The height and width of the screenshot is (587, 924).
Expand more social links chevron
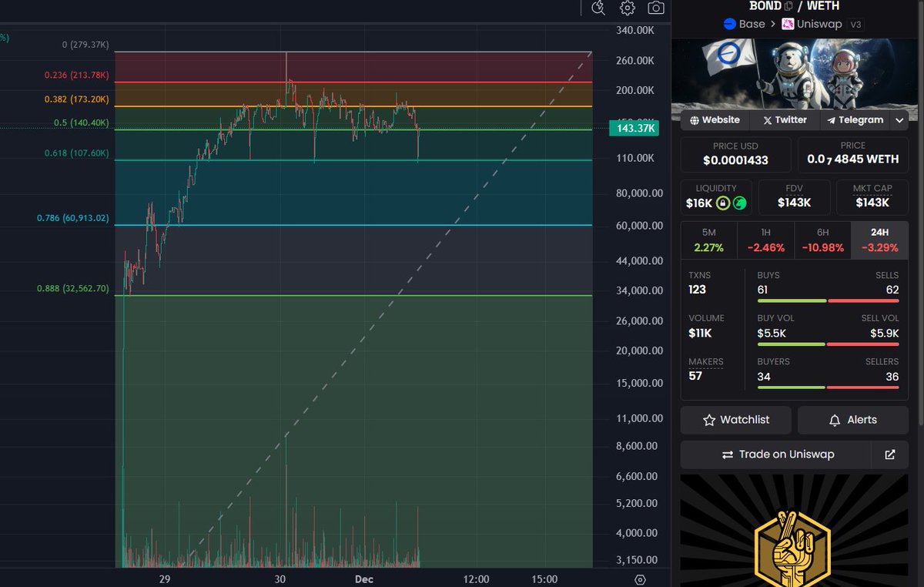tap(899, 120)
